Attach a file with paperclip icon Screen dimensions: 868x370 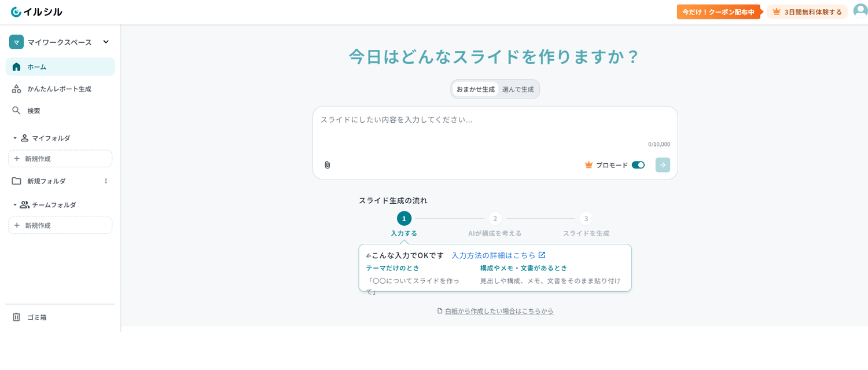pos(327,165)
